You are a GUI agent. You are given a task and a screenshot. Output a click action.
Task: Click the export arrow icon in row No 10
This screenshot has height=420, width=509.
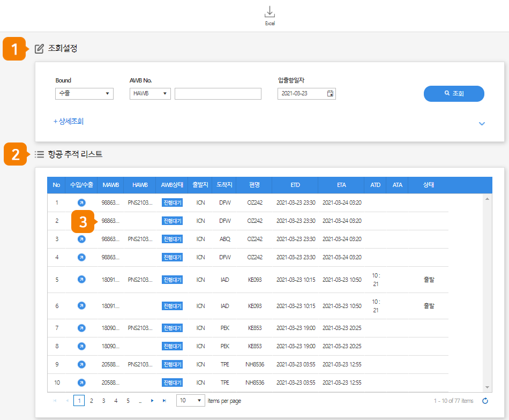[x=81, y=382]
